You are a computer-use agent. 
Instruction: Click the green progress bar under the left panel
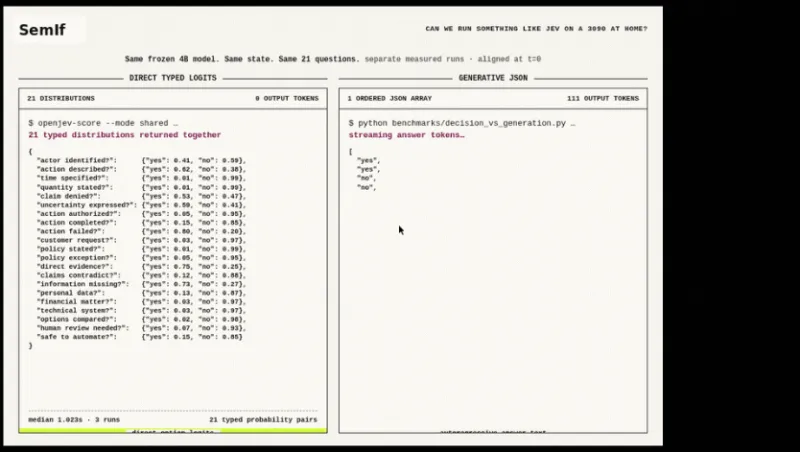[173, 431]
